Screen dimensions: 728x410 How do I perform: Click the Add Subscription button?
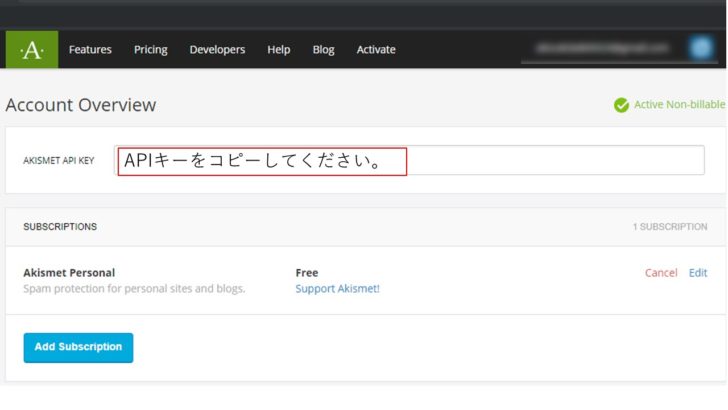coord(78,347)
